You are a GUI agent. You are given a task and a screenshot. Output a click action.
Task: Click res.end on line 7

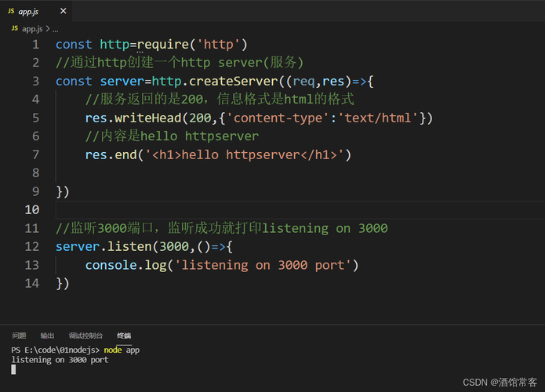coord(111,155)
